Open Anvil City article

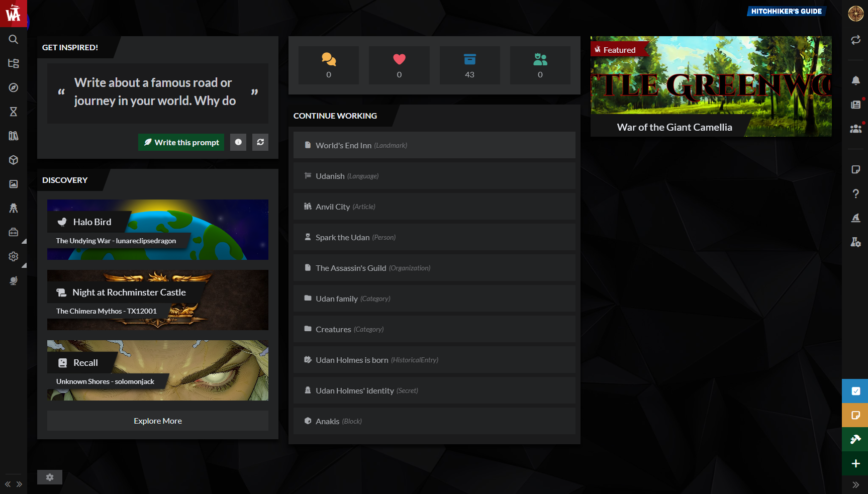click(434, 207)
